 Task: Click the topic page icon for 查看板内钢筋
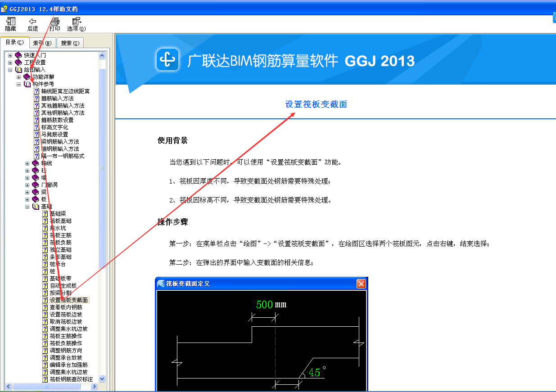click(x=45, y=307)
